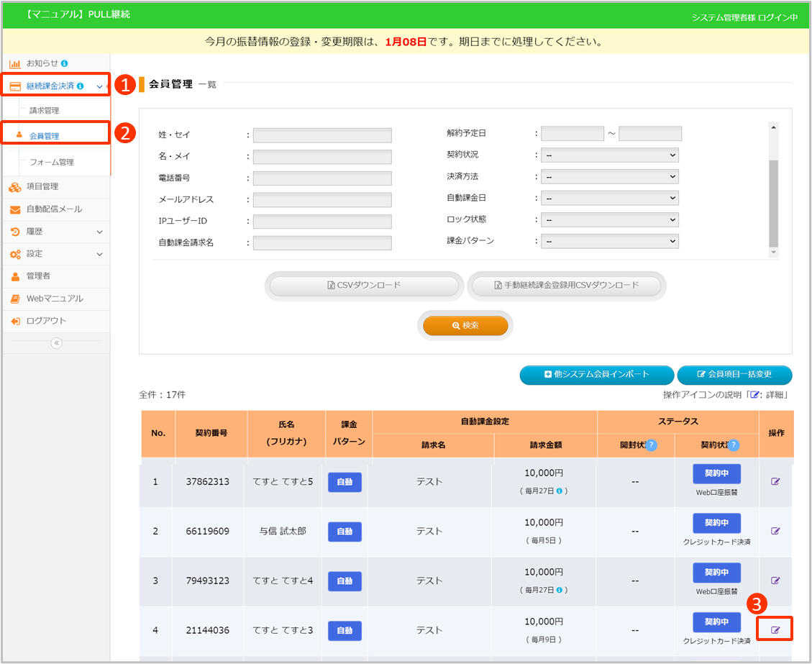Click info icon next to お知らせ
The height and width of the screenshot is (664, 812).
tap(65, 63)
